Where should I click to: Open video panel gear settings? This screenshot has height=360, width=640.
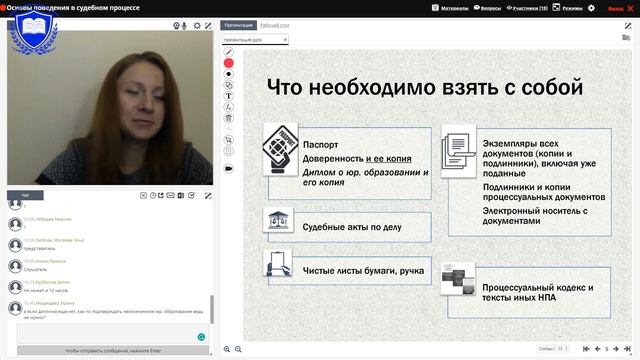197,26
